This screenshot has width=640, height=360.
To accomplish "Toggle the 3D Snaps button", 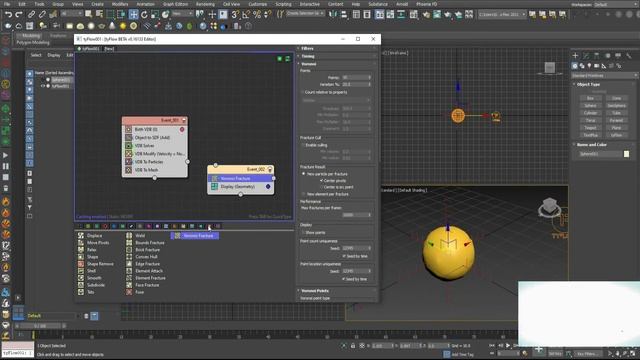I will coord(235,14).
